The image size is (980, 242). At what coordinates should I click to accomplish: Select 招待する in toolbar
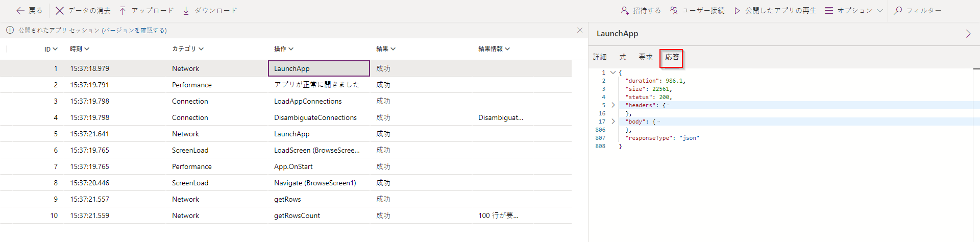641,11
